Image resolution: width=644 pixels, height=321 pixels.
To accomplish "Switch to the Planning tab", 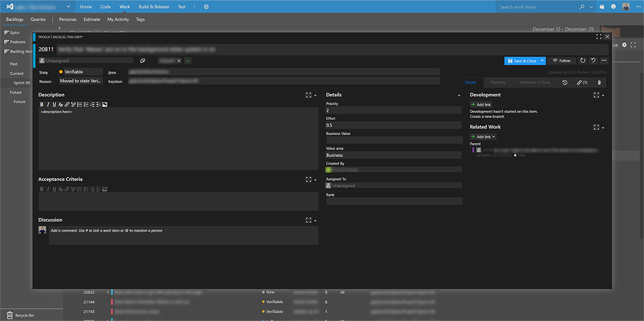I will point(498,82).
